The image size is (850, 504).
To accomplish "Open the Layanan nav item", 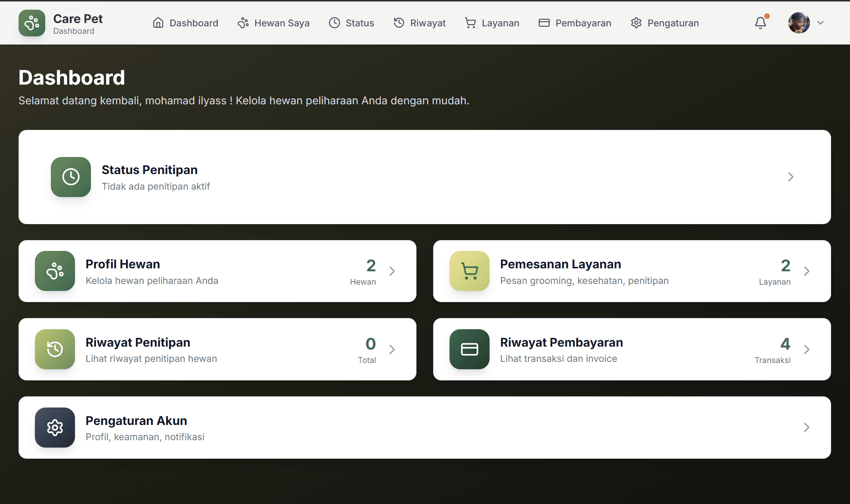I will [492, 23].
